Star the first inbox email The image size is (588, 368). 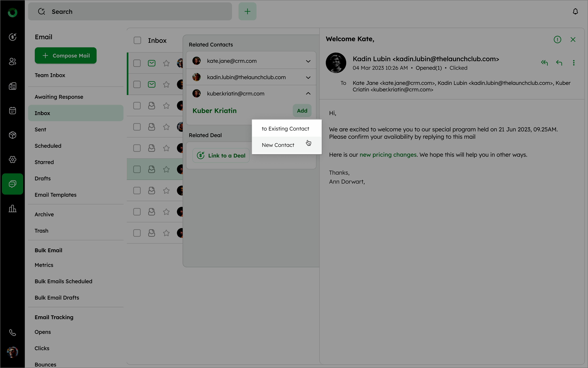[x=166, y=63]
